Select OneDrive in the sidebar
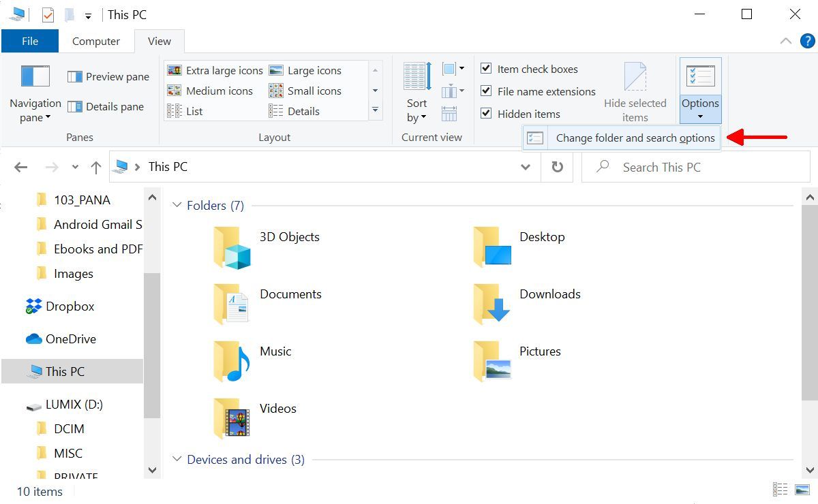818x504 pixels. tap(71, 338)
